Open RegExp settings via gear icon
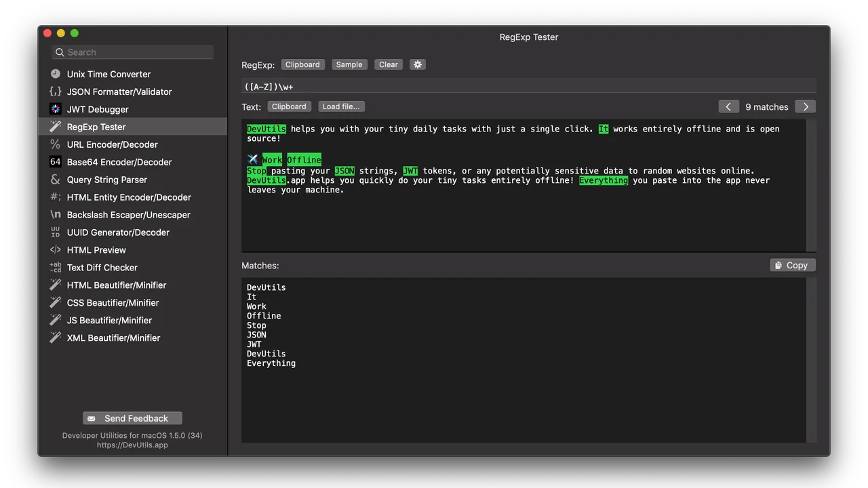 click(x=418, y=64)
